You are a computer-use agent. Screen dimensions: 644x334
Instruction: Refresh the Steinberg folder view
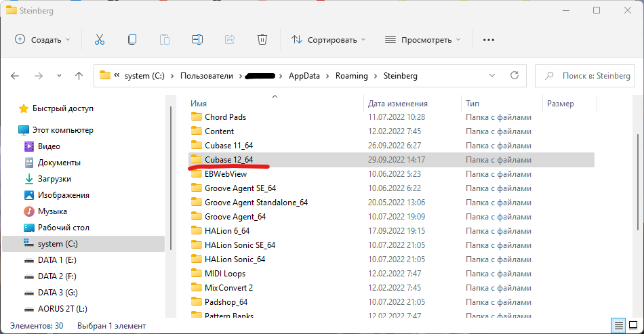click(515, 75)
